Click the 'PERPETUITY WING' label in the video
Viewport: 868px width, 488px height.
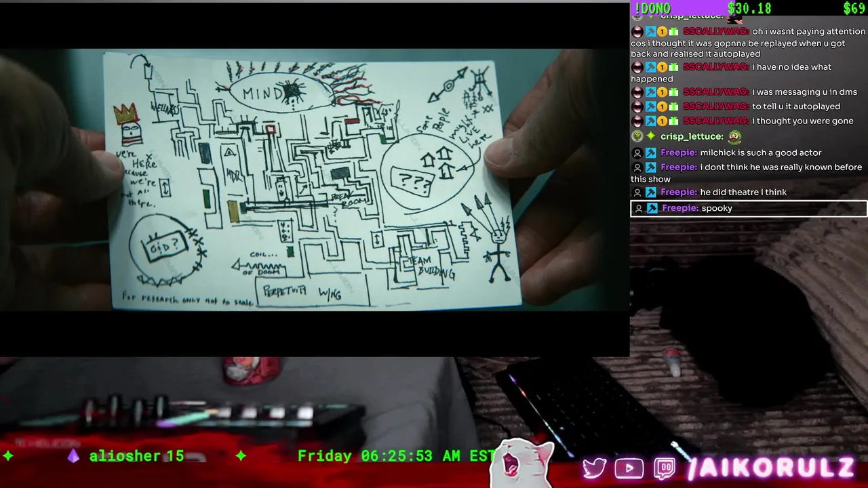303,292
